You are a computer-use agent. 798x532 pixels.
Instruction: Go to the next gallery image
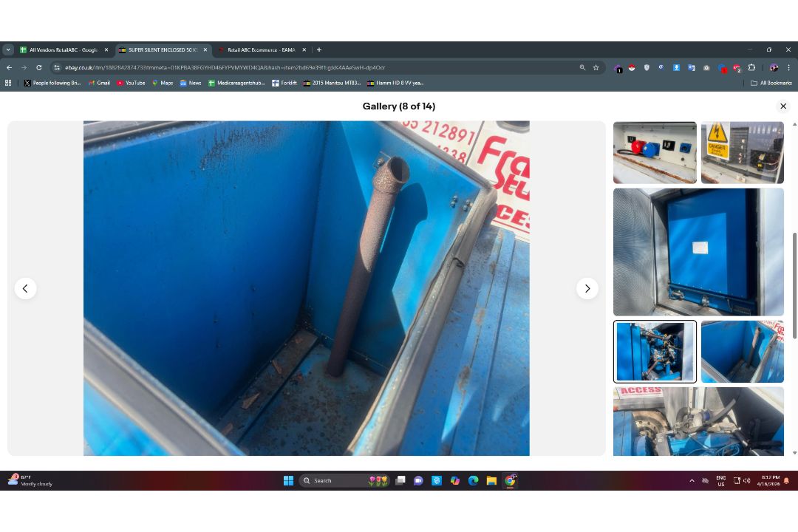[587, 288]
